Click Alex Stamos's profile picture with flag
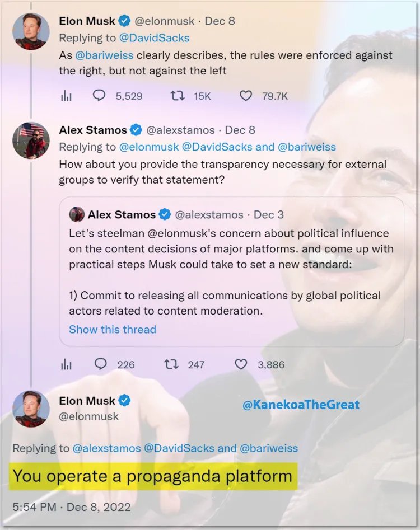420x530 pixels. (31, 140)
